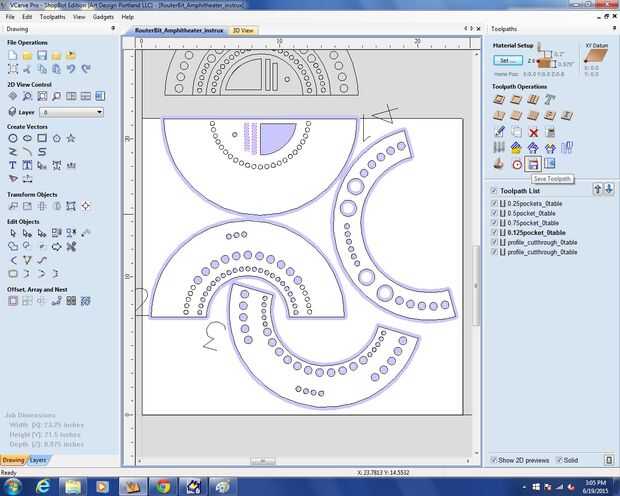Switch to the 3D View tab
The image size is (620, 496).
click(243, 30)
